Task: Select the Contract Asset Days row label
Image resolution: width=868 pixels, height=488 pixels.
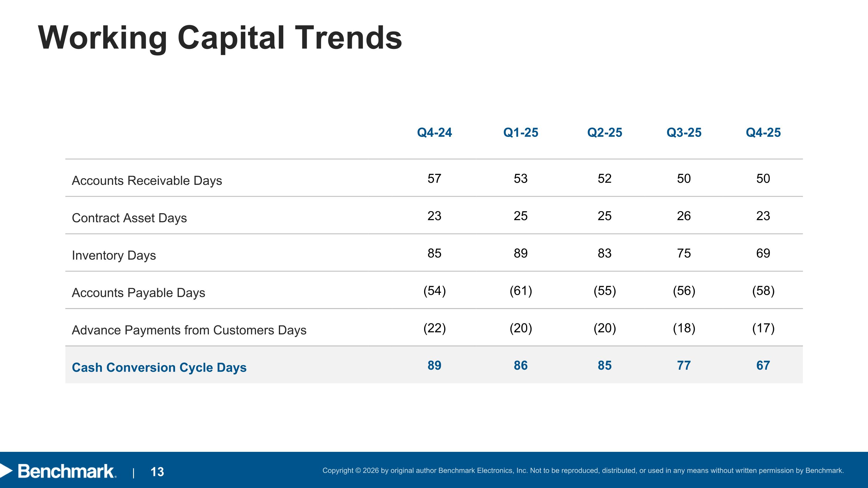Action: (x=129, y=218)
